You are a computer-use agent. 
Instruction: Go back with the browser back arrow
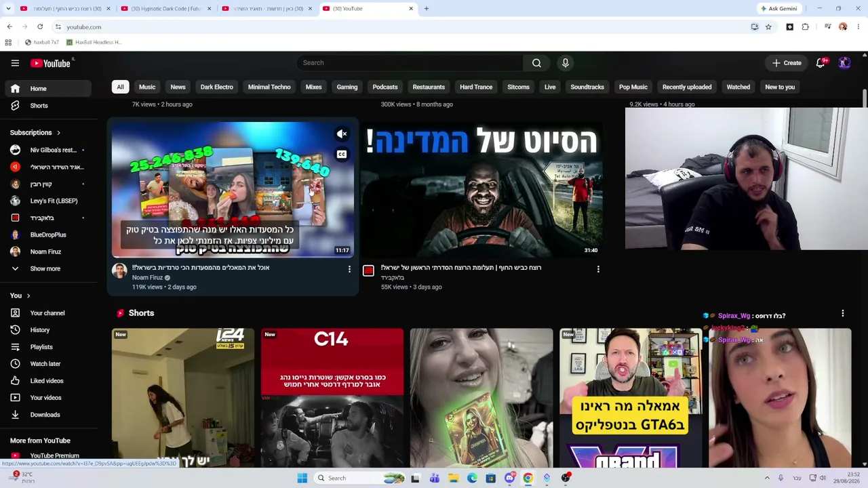(9, 27)
